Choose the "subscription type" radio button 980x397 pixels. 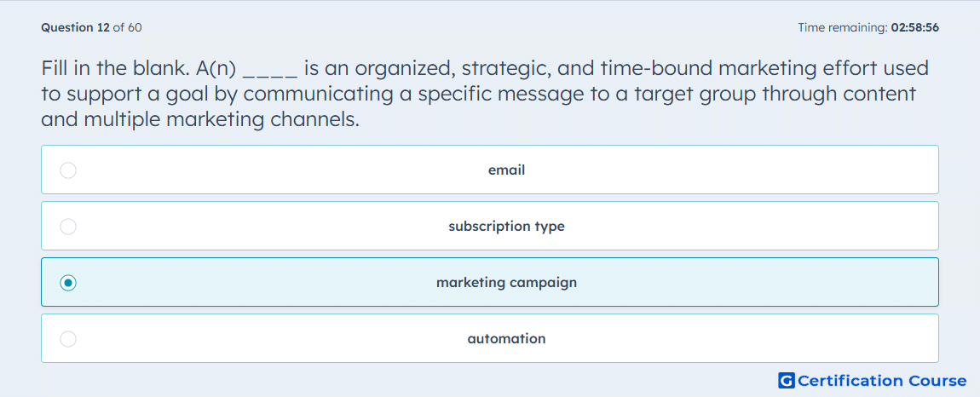pos(68,227)
